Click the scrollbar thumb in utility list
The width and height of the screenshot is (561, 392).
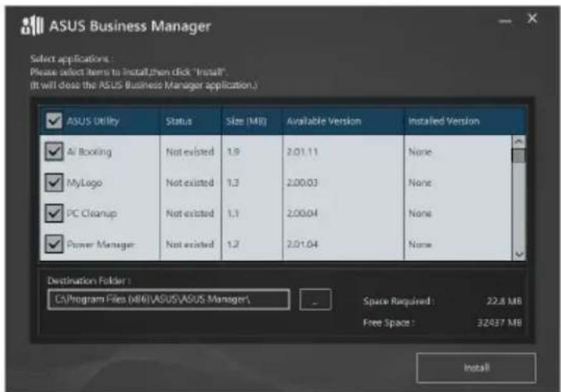519,156
